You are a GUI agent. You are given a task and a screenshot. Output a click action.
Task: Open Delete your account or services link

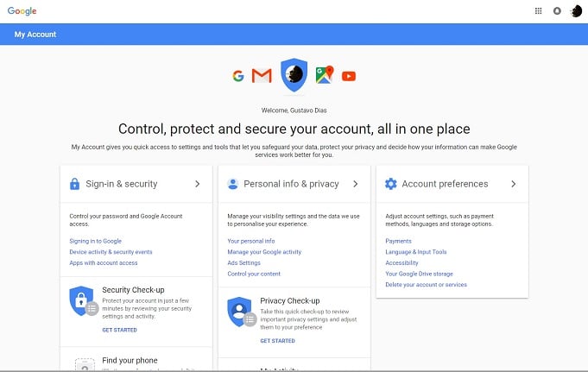426,285
